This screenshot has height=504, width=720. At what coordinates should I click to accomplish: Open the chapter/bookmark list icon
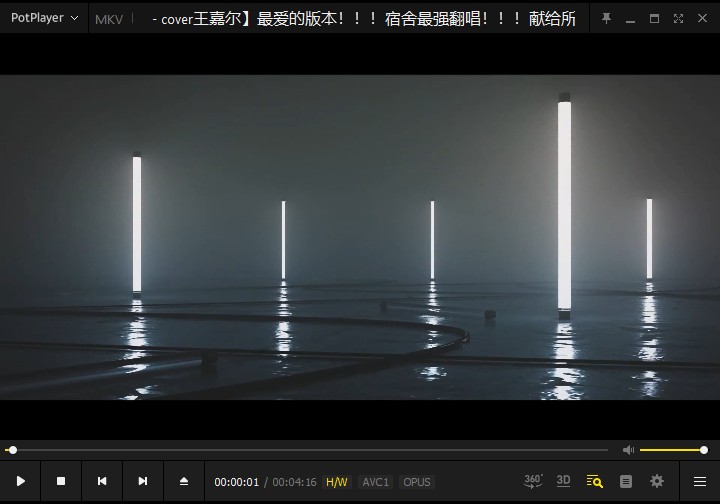(626, 481)
